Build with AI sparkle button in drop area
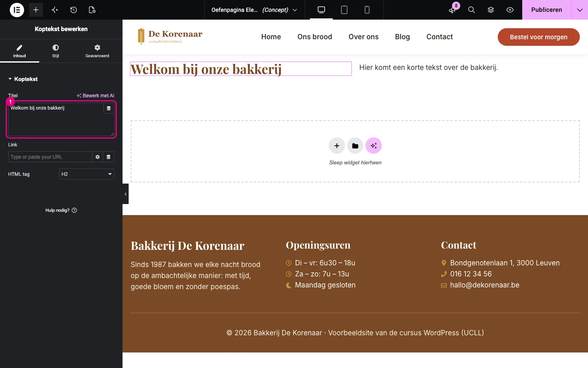Viewport: 588px width, 368px height. coord(374,146)
